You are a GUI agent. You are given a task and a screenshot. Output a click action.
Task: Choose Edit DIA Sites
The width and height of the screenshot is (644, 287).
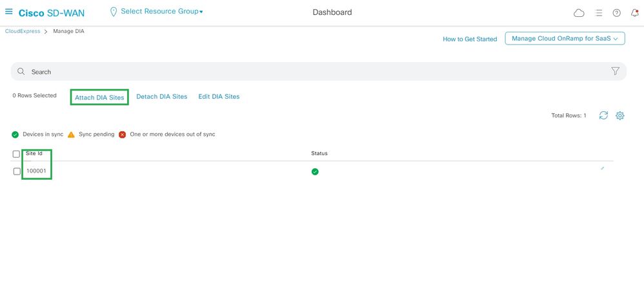[x=219, y=97]
